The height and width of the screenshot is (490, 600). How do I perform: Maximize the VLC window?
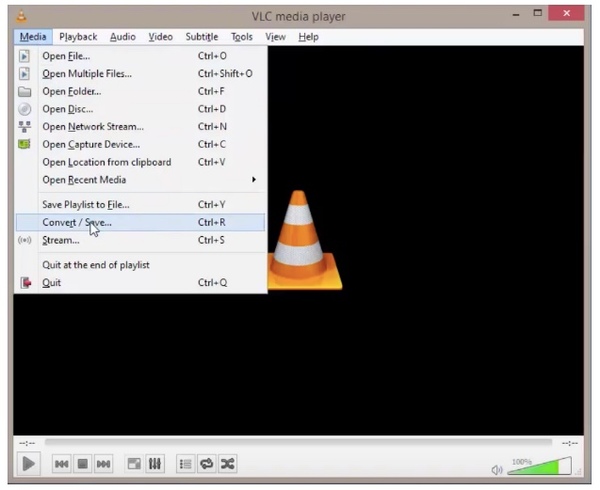coord(538,13)
